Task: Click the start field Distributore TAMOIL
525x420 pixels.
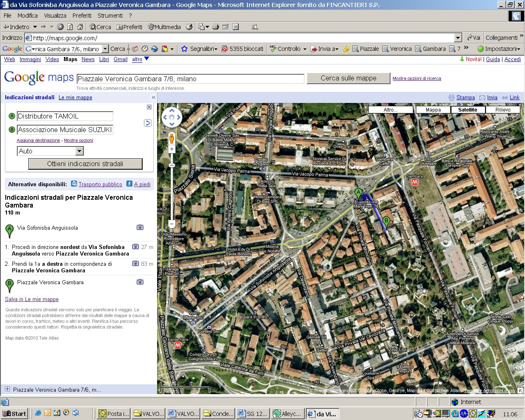Action: pyautogui.click(x=65, y=116)
